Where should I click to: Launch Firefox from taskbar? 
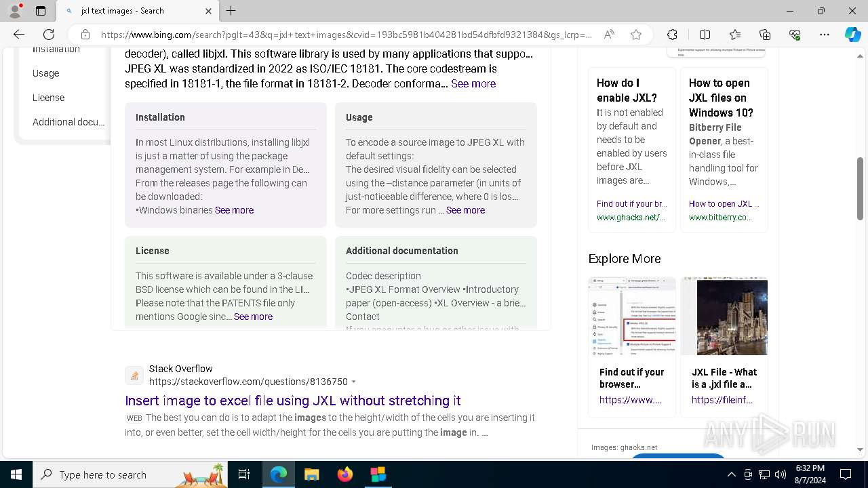(345, 474)
